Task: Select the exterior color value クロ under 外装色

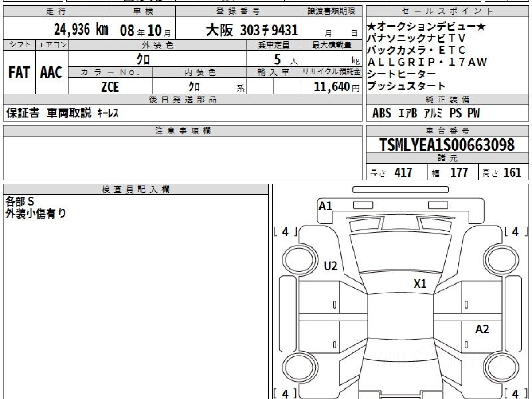Action: point(143,59)
